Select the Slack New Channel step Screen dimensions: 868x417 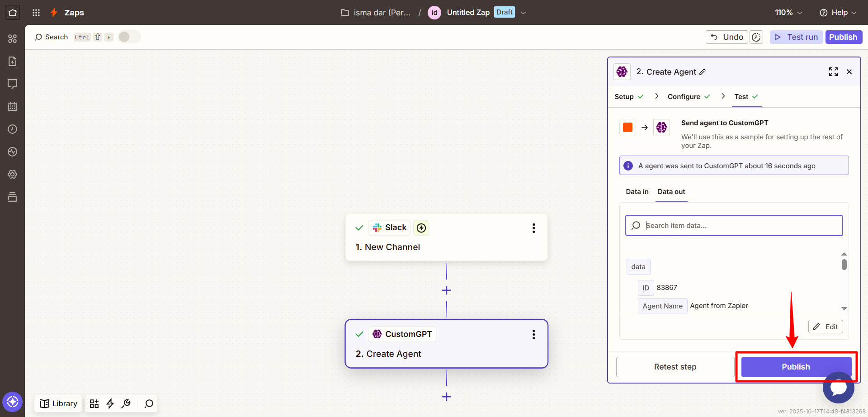pos(446,237)
